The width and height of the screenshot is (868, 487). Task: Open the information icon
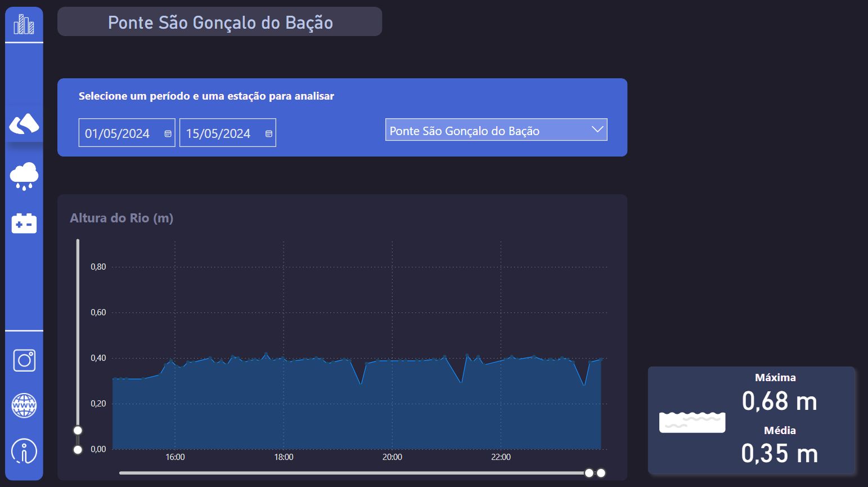[24, 451]
